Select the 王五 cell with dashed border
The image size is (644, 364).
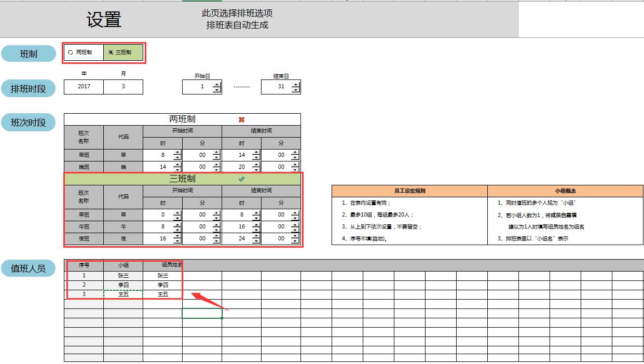click(123, 294)
